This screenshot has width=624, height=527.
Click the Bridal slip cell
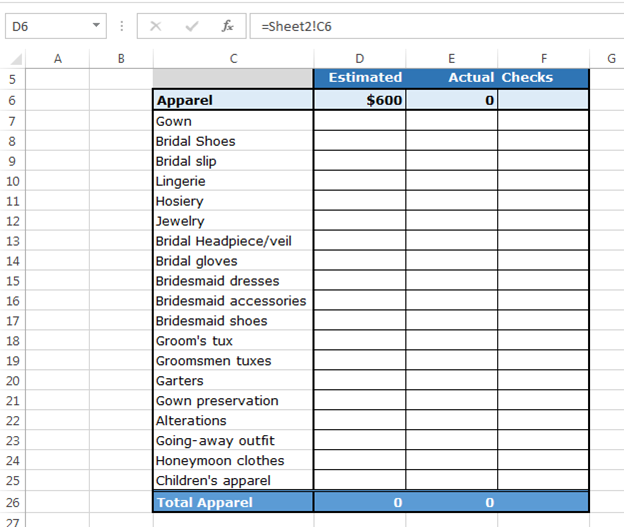click(233, 161)
